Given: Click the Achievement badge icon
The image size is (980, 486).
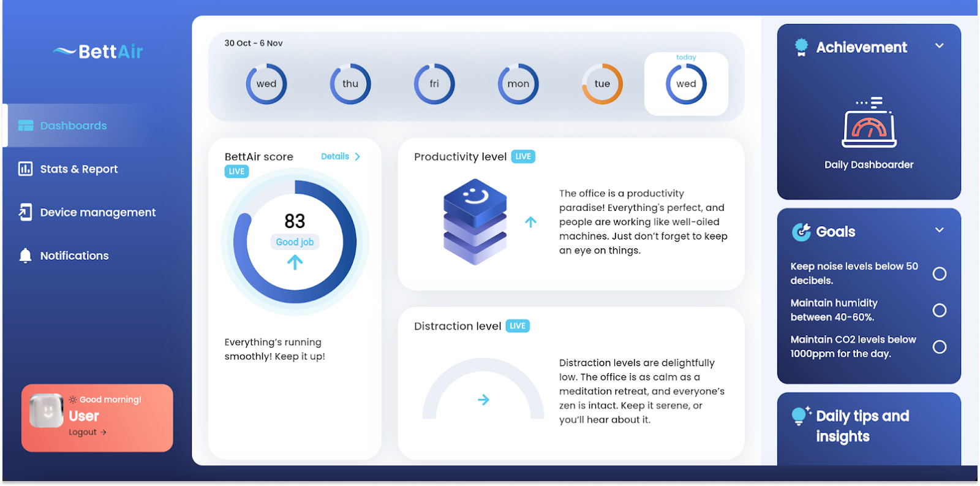Looking at the screenshot, I should [801, 47].
